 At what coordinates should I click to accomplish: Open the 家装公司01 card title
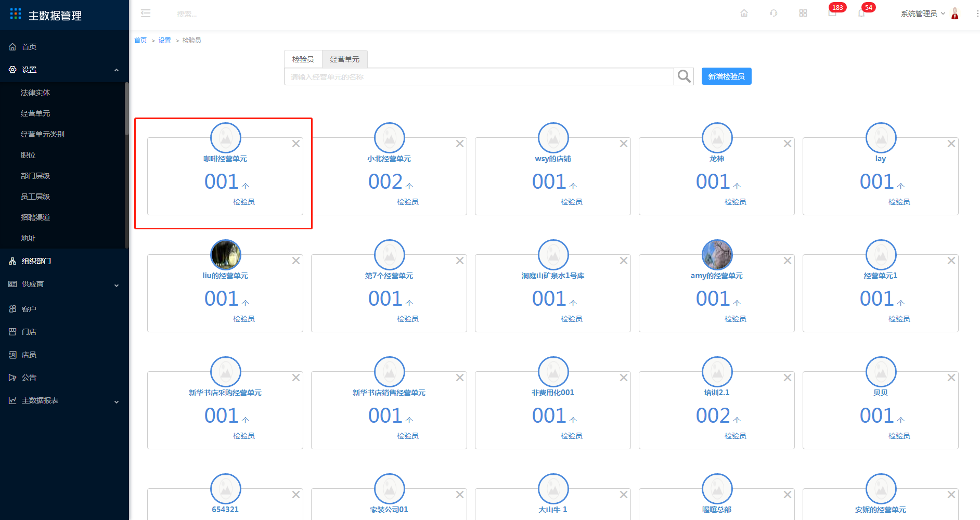[389, 510]
